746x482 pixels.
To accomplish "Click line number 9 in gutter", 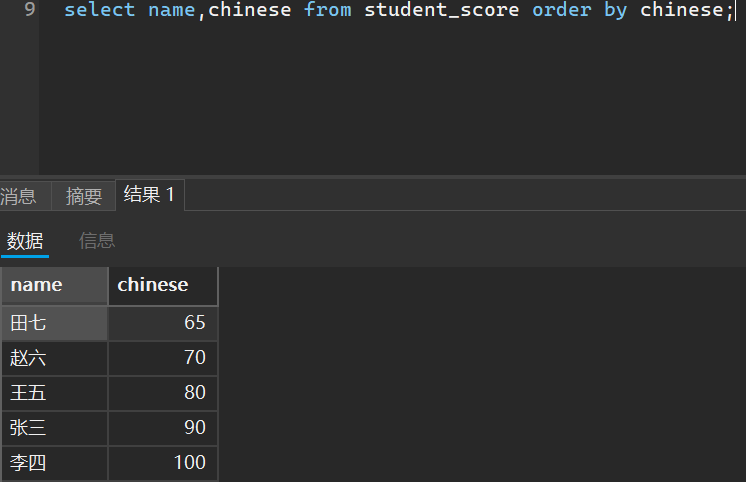I will [30, 9].
